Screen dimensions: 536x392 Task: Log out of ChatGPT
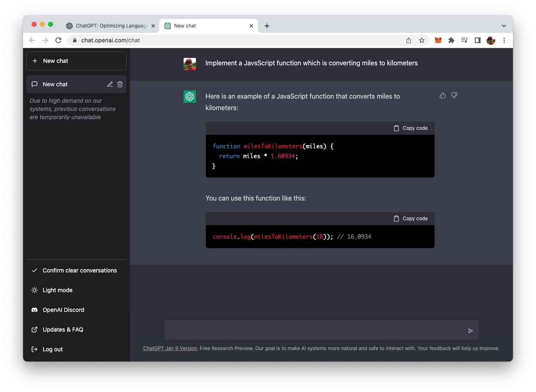click(x=76, y=349)
